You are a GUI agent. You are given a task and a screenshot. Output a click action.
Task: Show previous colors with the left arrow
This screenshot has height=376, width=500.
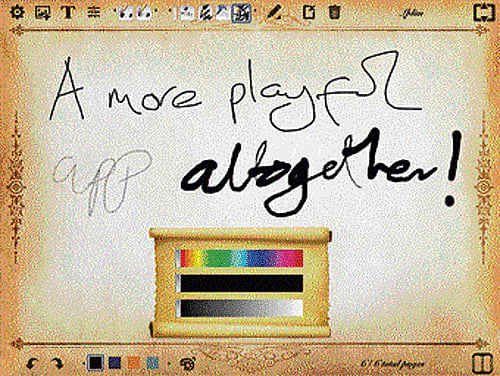pyautogui.click(x=83, y=363)
